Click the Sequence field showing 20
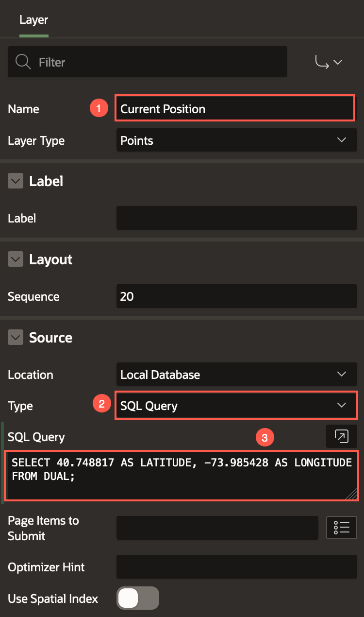This screenshot has height=617, width=364. [236, 296]
